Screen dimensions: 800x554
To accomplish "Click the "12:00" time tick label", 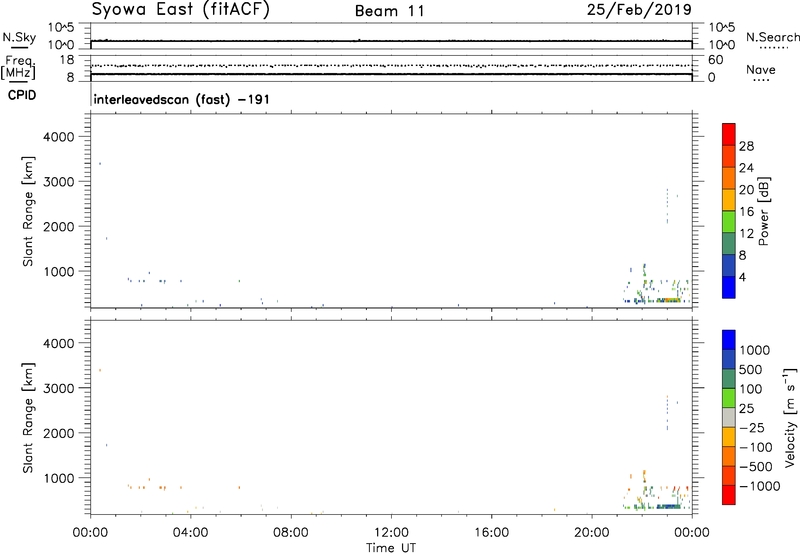I will pyautogui.click(x=391, y=533).
